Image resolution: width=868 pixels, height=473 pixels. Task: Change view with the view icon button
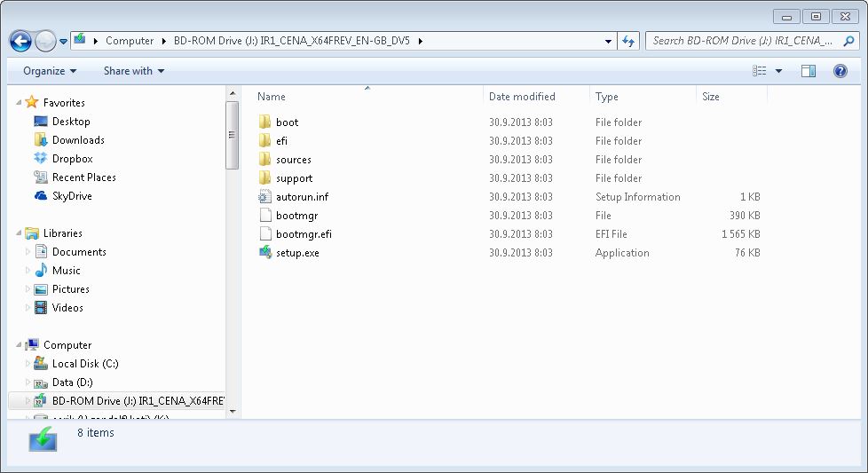pyautogui.click(x=759, y=71)
